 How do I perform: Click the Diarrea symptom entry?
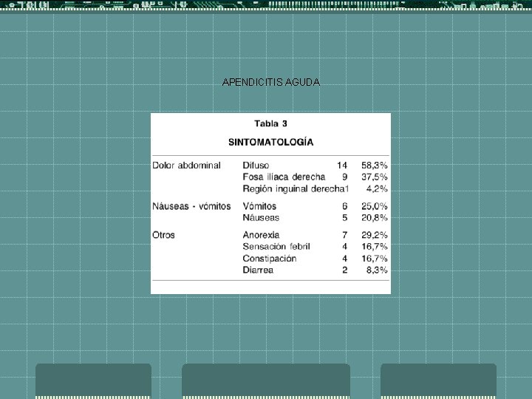coord(258,270)
